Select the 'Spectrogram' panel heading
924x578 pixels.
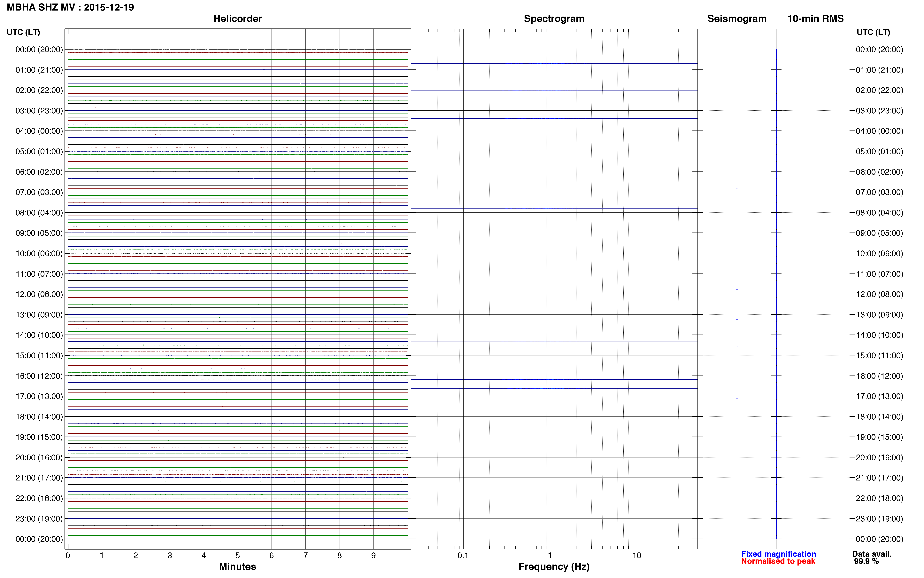[x=554, y=19]
